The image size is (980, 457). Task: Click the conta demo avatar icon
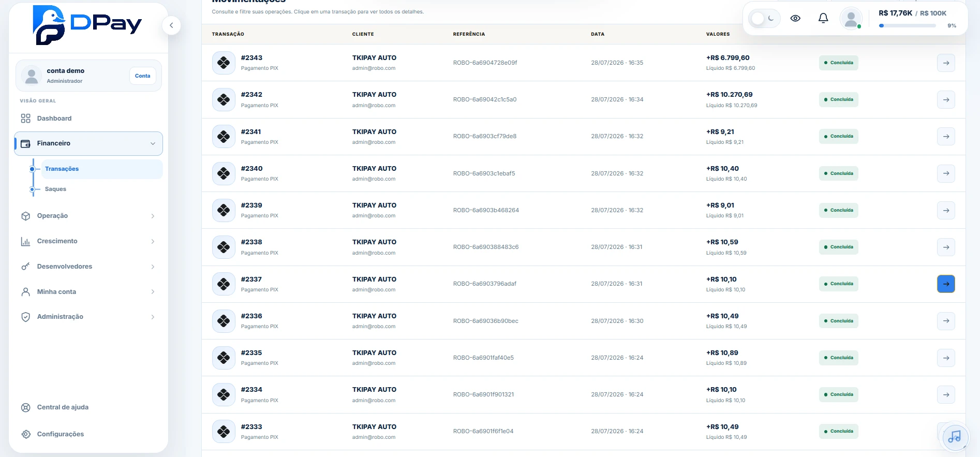click(32, 76)
